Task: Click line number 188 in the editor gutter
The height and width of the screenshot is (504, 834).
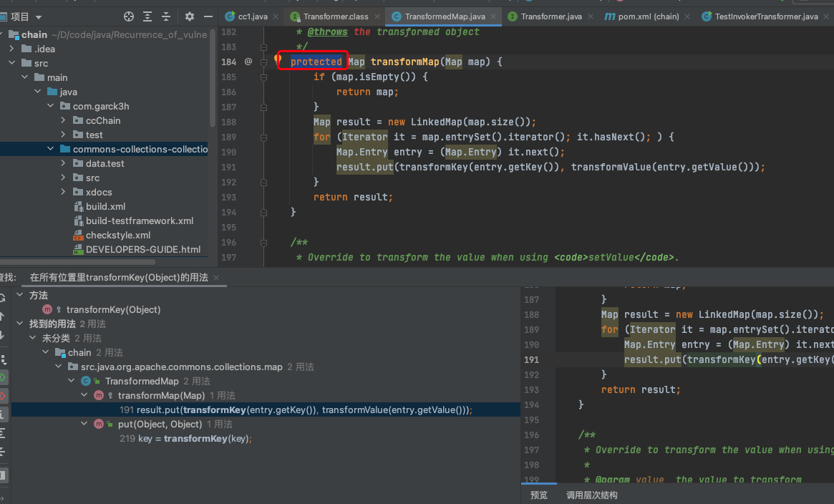Action: tap(228, 122)
